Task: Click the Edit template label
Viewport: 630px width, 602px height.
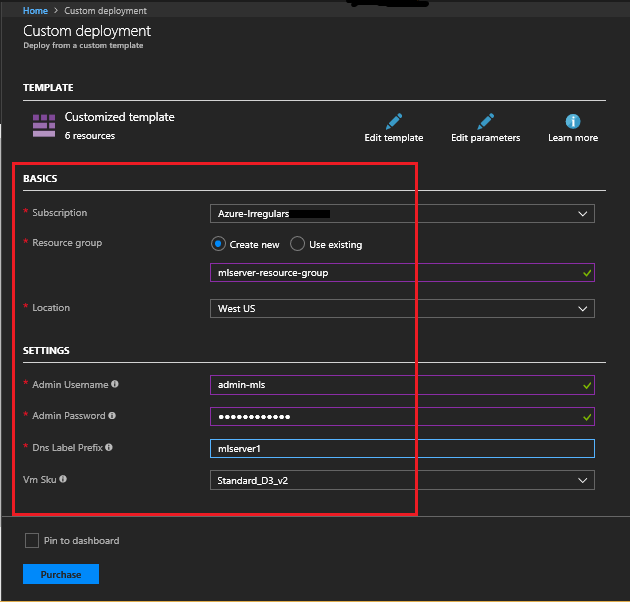Action: (394, 138)
